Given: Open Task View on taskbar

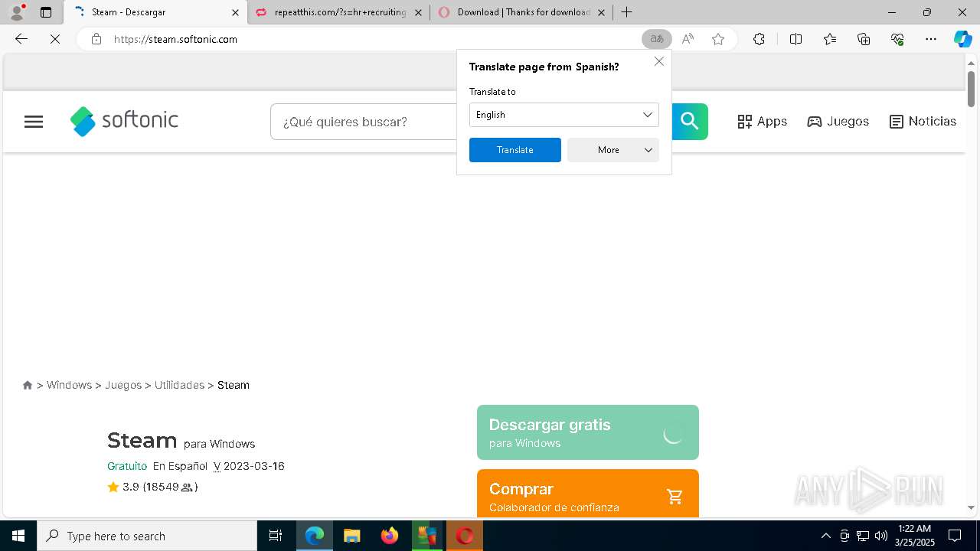Looking at the screenshot, I should (x=276, y=536).
